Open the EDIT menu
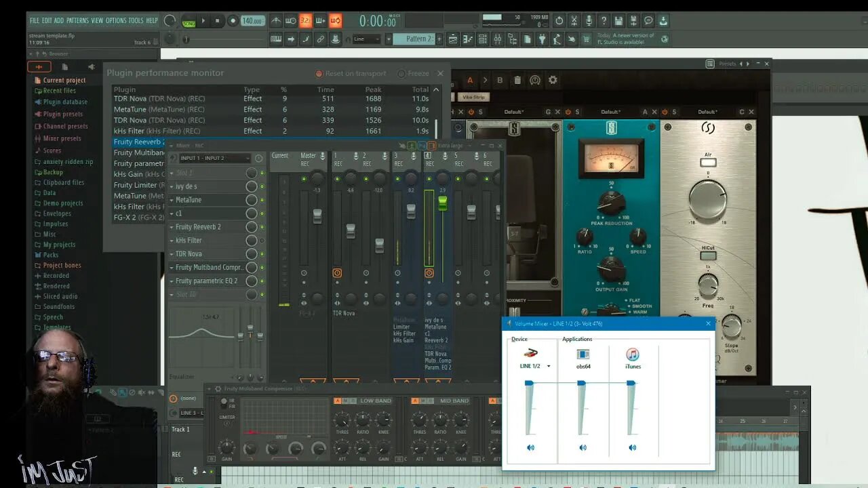 [47, 21]
